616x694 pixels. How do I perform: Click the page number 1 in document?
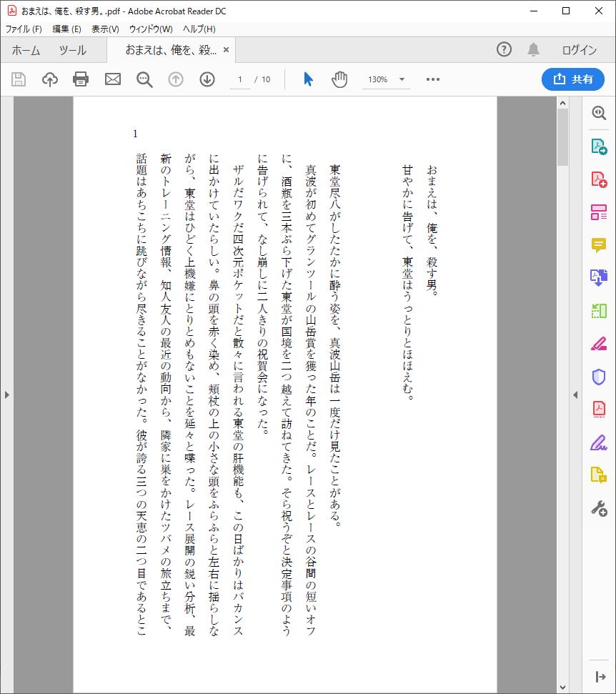pos(135,134)
